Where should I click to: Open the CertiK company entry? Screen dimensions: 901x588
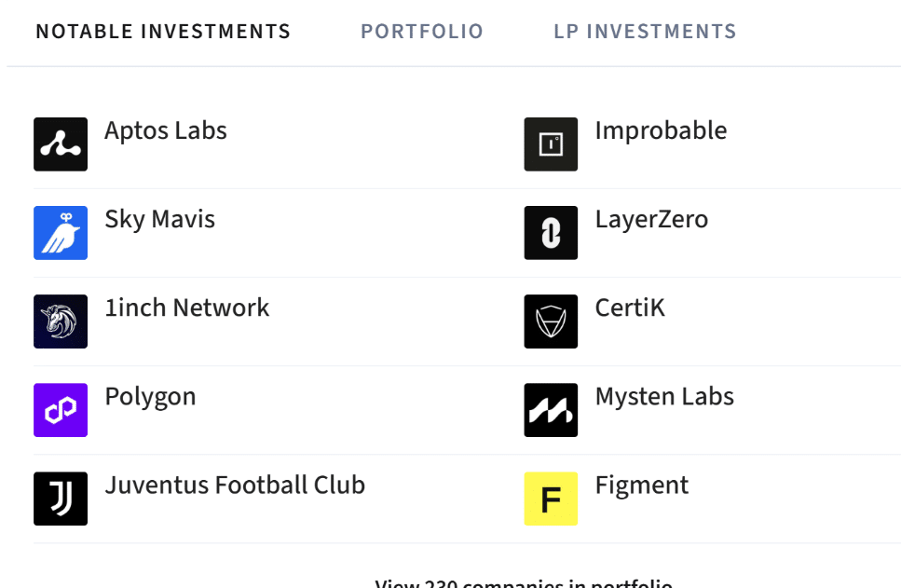pos(630,308)
